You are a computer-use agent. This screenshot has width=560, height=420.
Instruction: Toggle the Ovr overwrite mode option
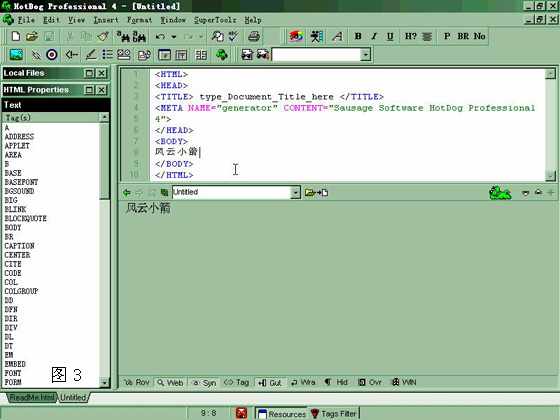(370, 382)
